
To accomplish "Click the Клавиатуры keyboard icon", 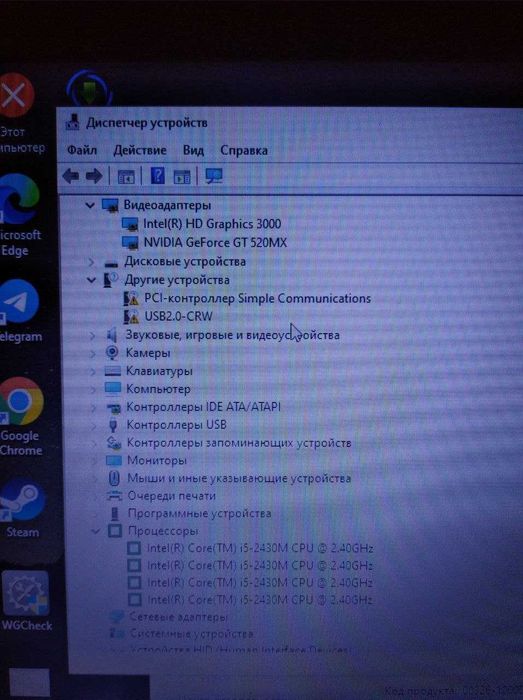I will [112, 371].
